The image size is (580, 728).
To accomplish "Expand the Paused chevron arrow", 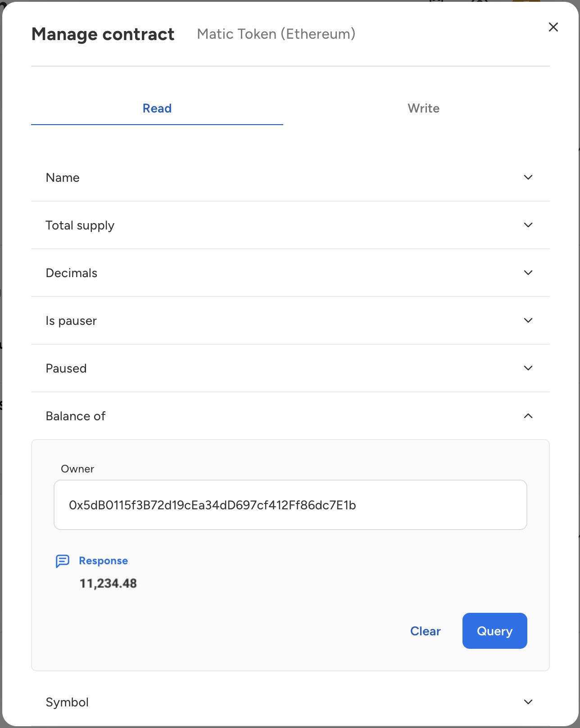I will [528, 368].
